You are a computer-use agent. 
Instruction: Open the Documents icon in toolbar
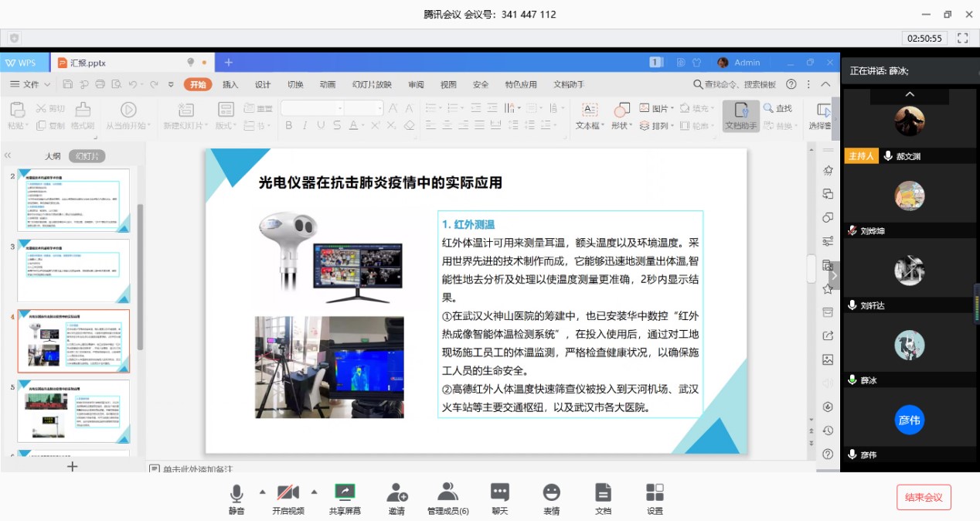coord(603,492)
